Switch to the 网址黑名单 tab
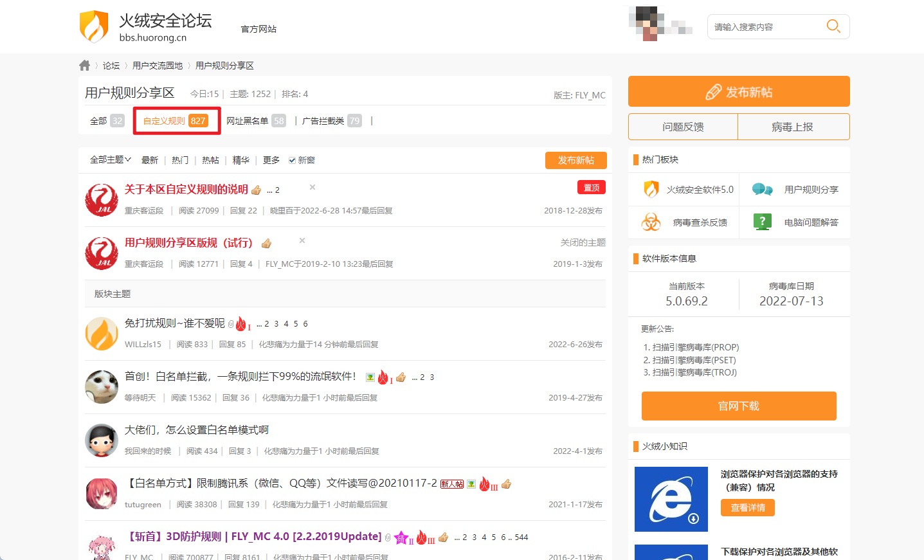Viewport: 924px width, 560px height. coord(248,120)
